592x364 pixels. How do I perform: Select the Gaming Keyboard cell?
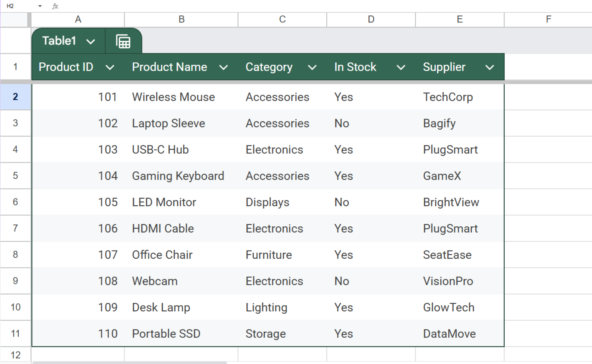177,175
